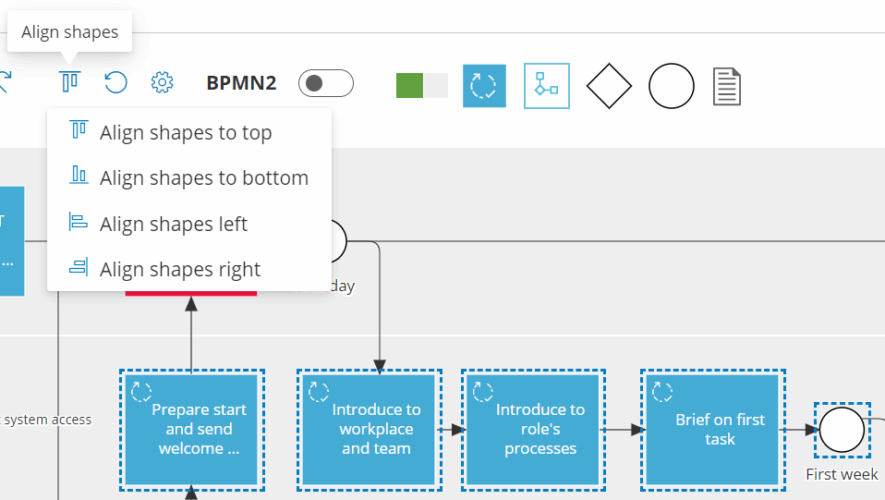Choose Align shapes left
Viewport: 885px width, 500px height.
click(x=173, y=224)
